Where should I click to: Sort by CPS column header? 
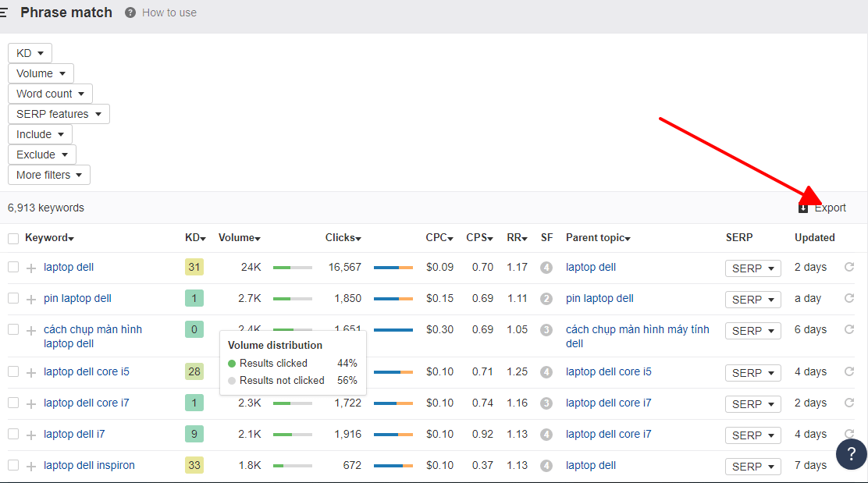[x=479, y=238]
